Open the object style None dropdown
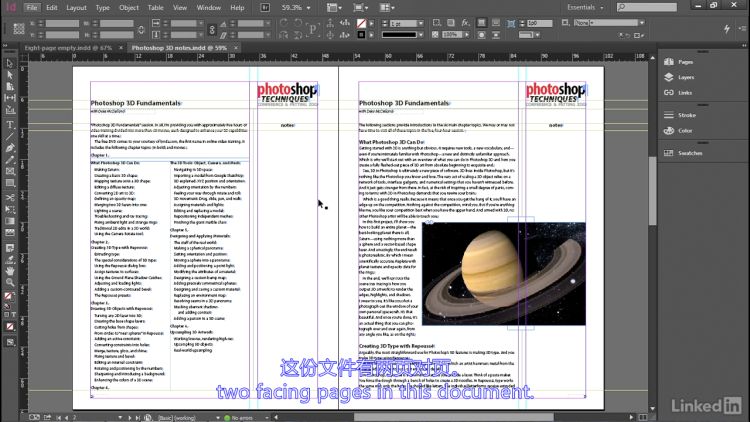 pos(641,22)
